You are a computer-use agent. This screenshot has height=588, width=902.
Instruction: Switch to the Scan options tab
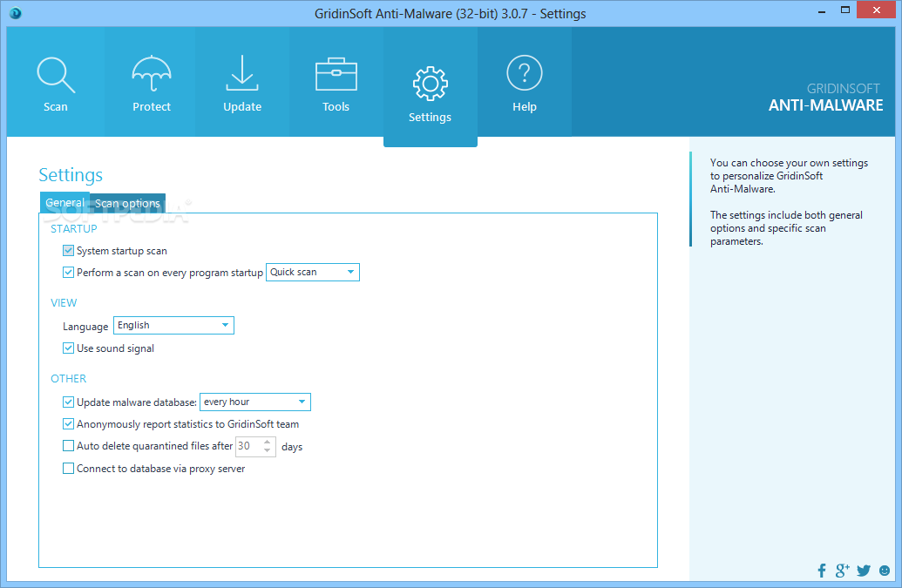point(128,203)
